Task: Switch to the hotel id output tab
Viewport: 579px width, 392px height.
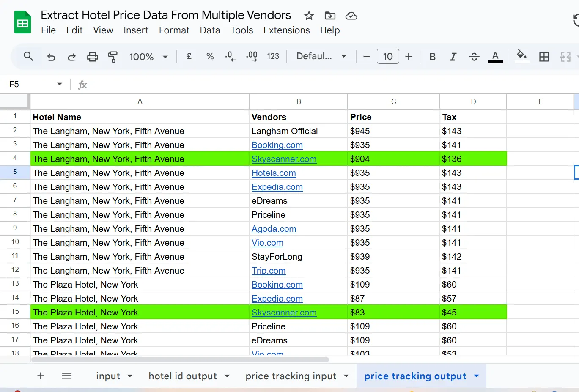Action: click(183, 376)
